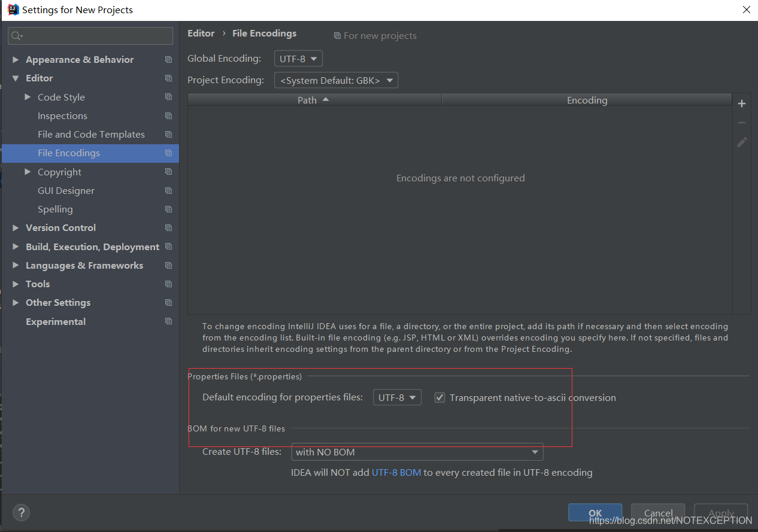The height and width of the screenshot is (532, 758).
Task: Expand the Tools section
Action: (16, 284)
